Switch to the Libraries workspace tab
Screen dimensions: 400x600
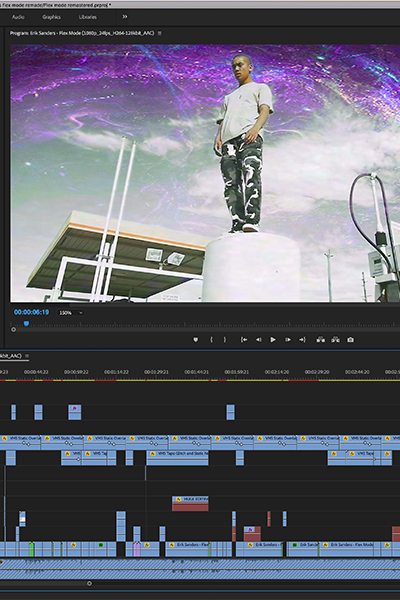pos(88,17)
